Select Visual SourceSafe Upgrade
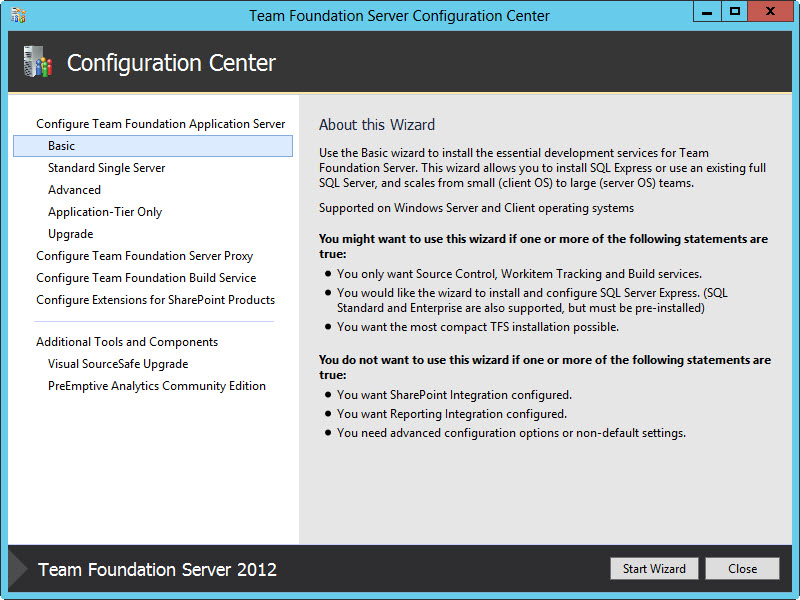 [x=117, y=363]
